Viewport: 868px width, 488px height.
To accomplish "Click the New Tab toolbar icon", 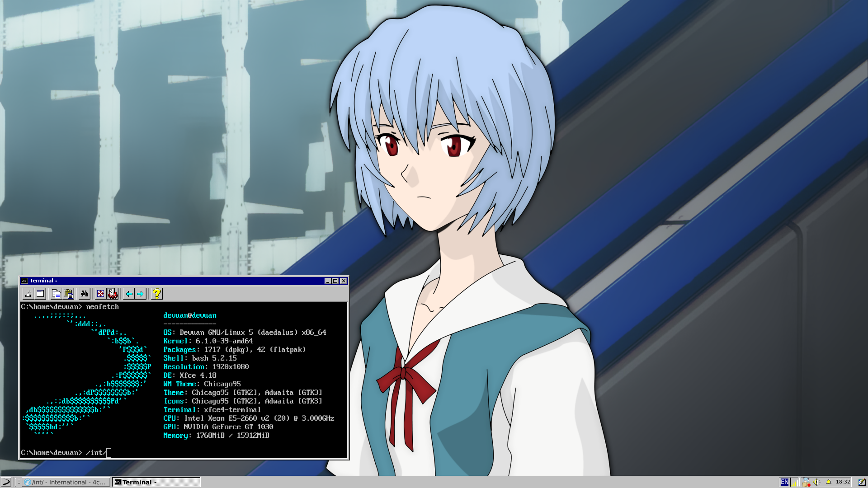I will pos(28,294).
